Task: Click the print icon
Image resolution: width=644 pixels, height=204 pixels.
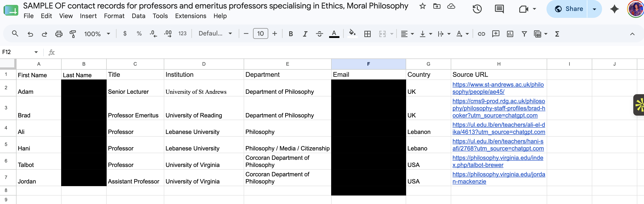Action: click(59, 34)
